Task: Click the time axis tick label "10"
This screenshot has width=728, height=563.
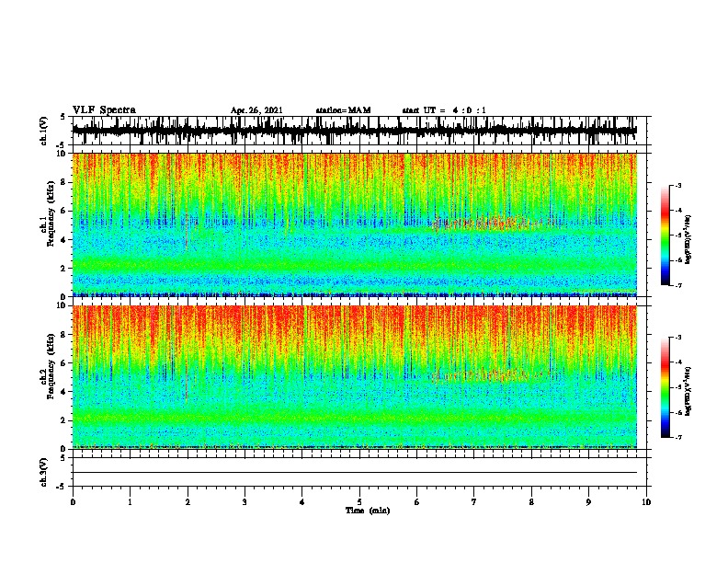Action: (x=646, y=502)
